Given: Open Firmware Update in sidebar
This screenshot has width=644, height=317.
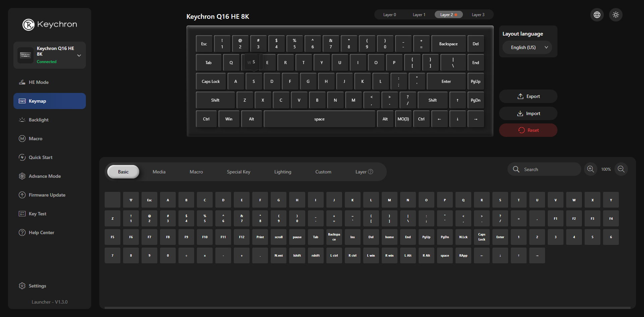Looking at the screenshot, I should point(47,195).
